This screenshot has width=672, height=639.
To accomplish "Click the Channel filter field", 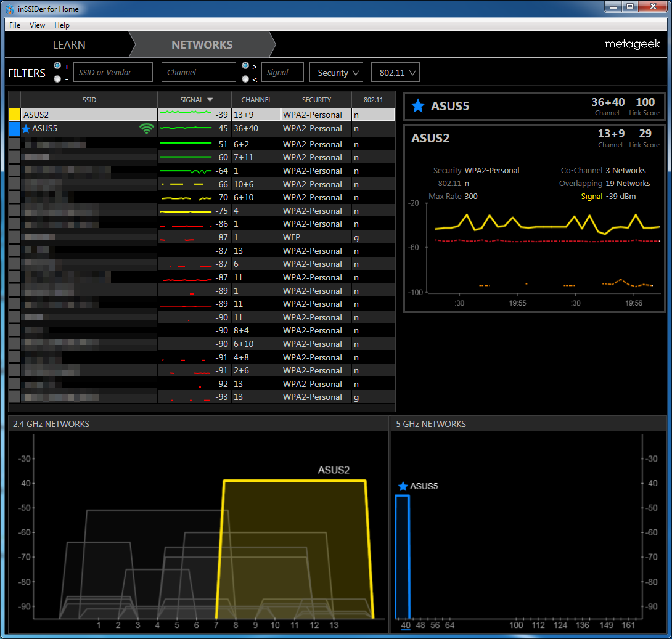I will click(x=199, y=72).
